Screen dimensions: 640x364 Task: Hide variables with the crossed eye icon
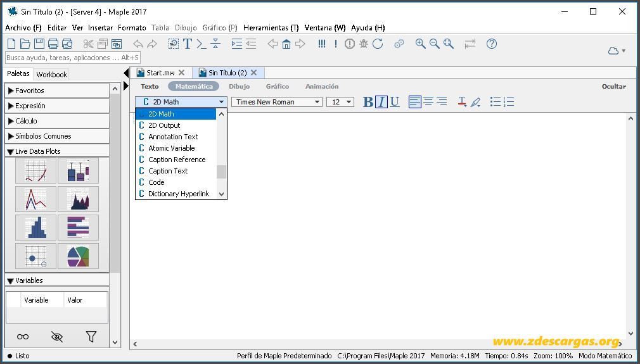tap(57, 337)
